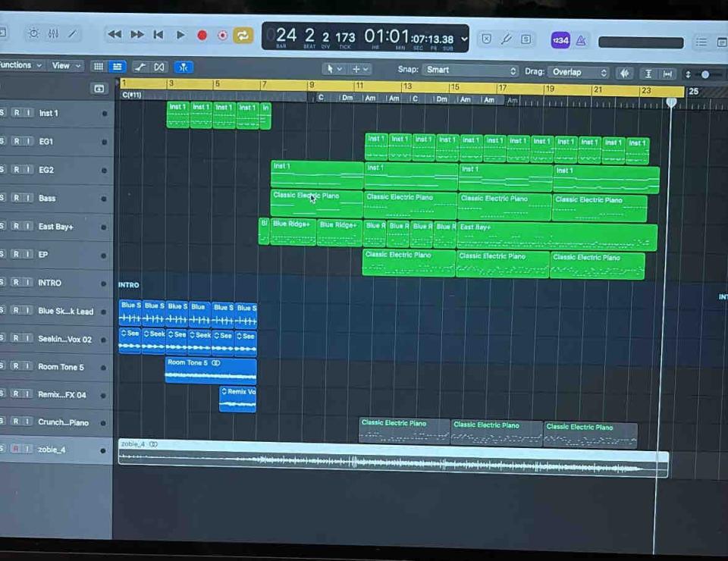Click the blue Catch Playhead button

pyautogui.click(x=183, y=67)
